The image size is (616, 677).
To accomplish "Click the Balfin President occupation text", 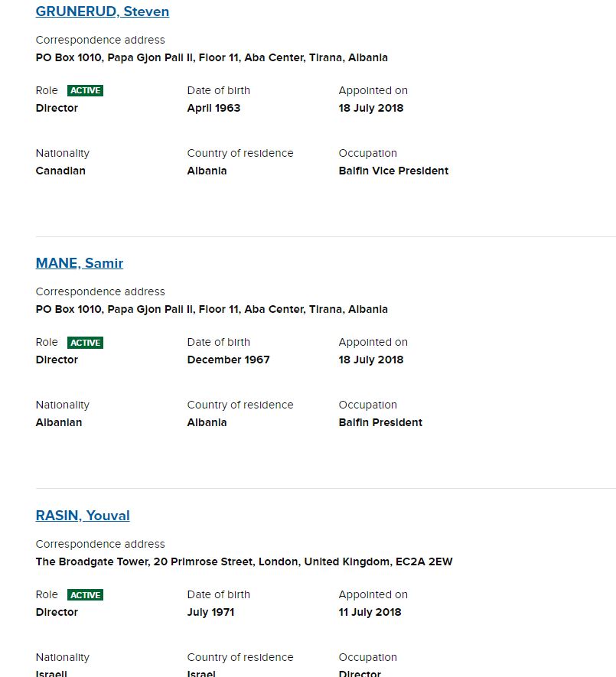I will (x=380, y=422).
